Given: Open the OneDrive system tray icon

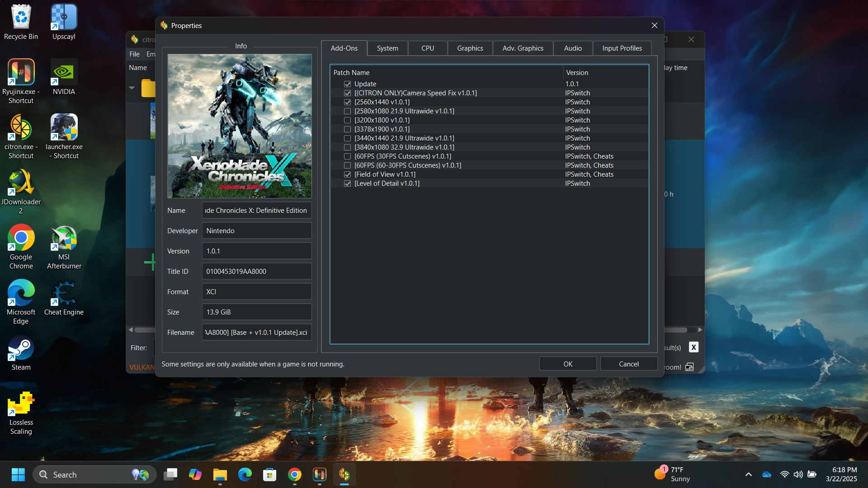Looking at the screenshot, I should [x=767, y=474].
